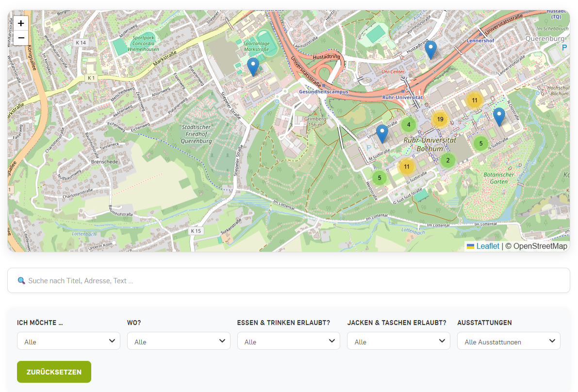Expand the Ausstattungen dropdown
This screenshot has height=392, width=578.
point(509,341)
